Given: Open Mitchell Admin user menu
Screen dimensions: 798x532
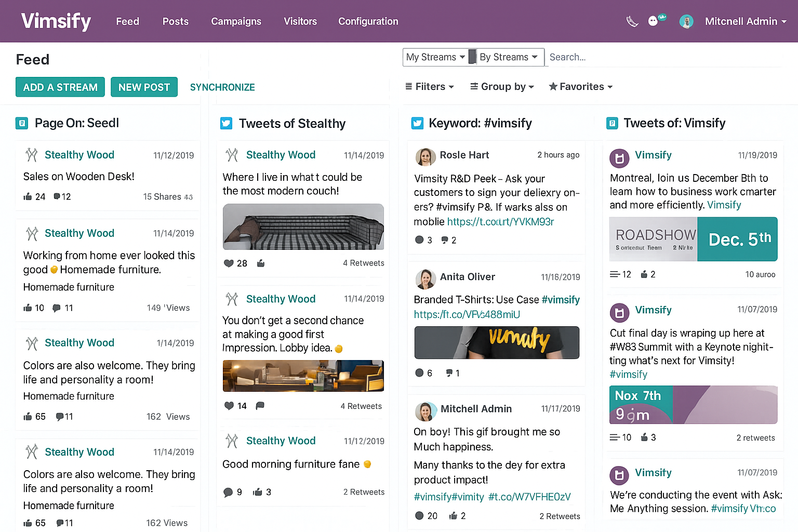Looking at the screenshot, I should tap(746, 21).
